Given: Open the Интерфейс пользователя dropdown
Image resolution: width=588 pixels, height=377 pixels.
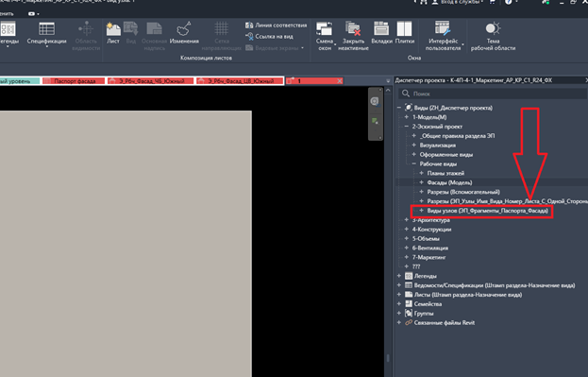Looking at the screenshot, I should 444,36.
